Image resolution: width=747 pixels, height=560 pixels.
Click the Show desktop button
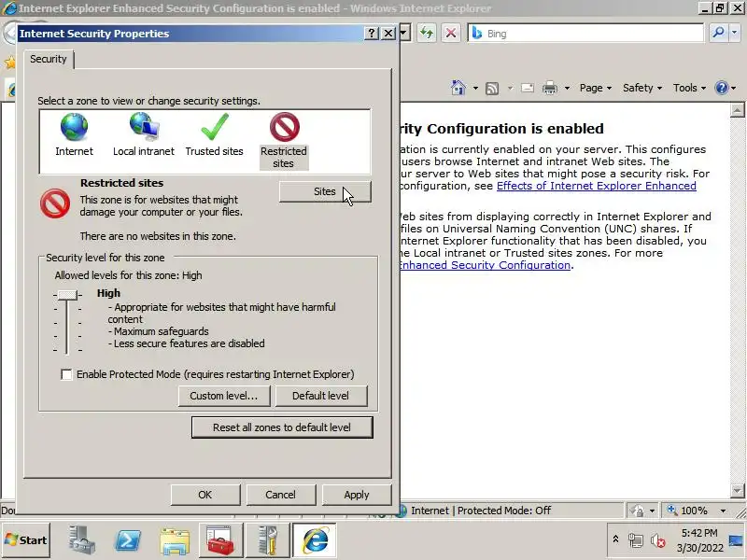(x=737, y=540)
